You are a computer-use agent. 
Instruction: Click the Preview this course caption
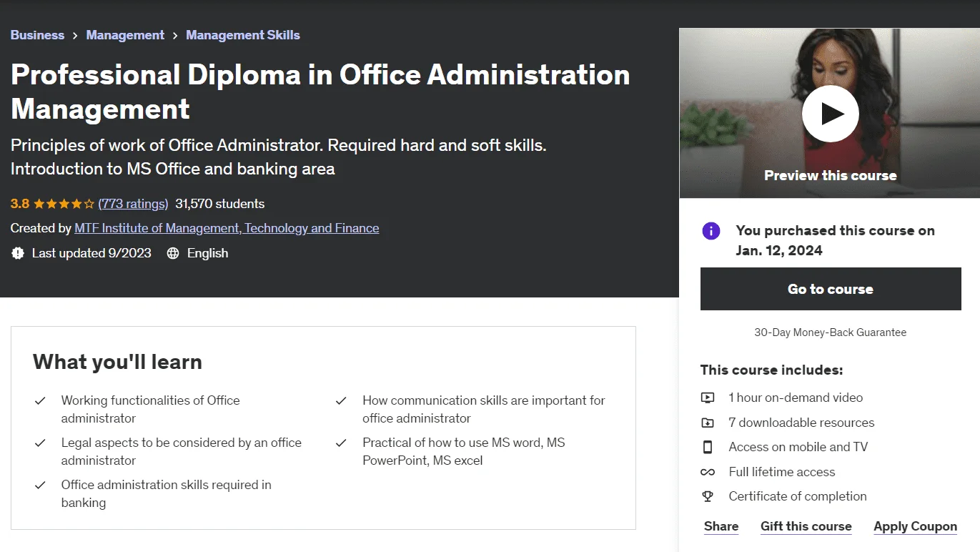tap(831, 175)
